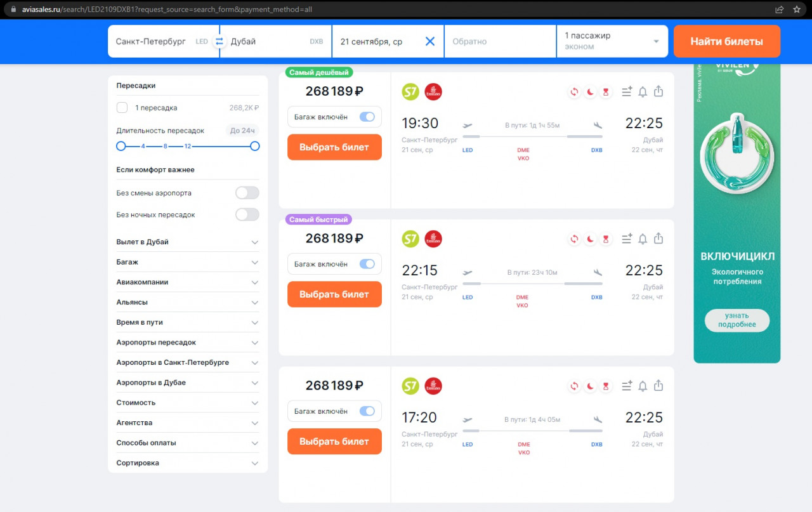Click S7 airline logo on 22:15 flight
Screen dimensions: 812x512
(411, 239)
